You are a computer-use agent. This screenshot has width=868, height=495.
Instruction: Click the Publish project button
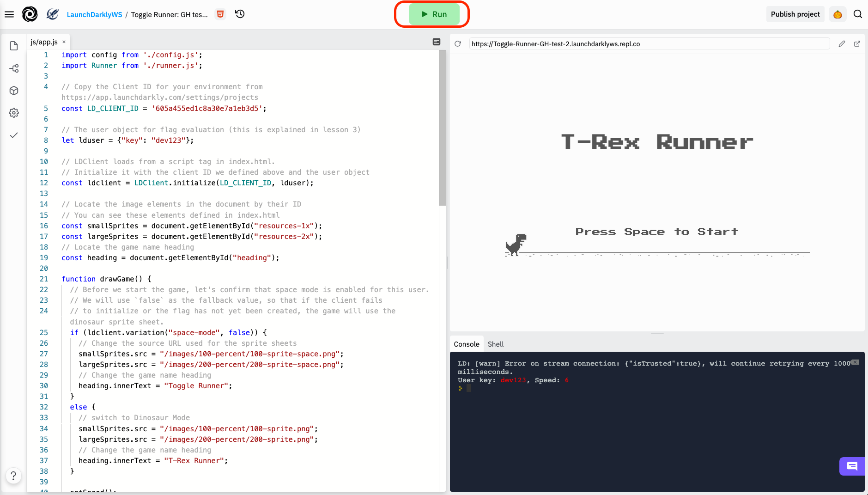coord(795,14)
